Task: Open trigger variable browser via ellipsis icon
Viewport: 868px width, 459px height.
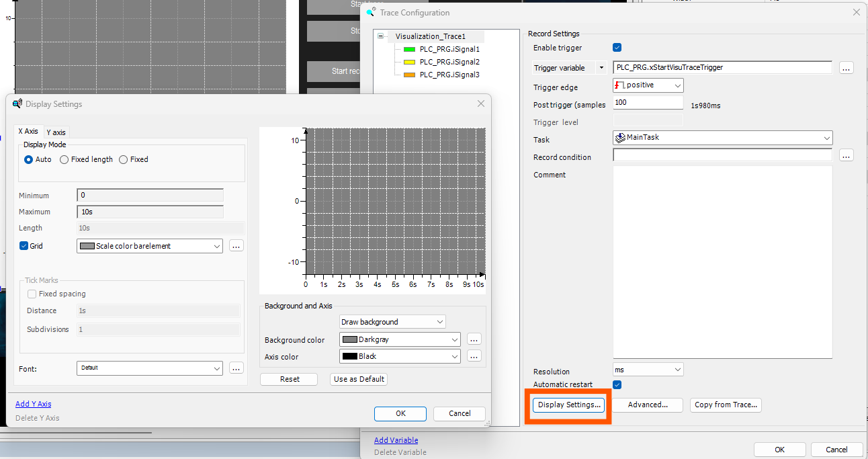Action: click(x=846, y=67)
